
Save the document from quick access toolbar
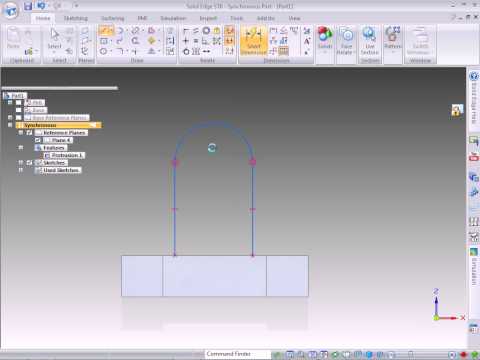click(28, 6)
